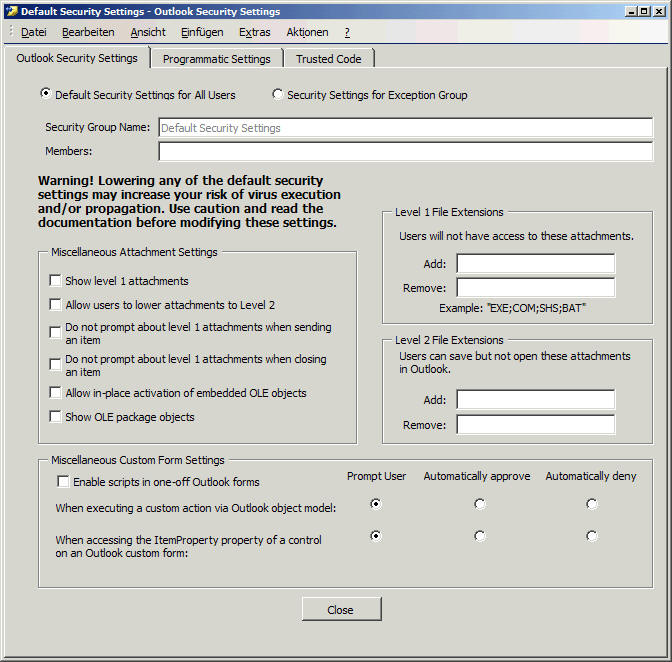The height and width of the screenshot is (662, 672).
Task: Select Automatically deny for ItemProperty access
Action: [x=592, y=536]
